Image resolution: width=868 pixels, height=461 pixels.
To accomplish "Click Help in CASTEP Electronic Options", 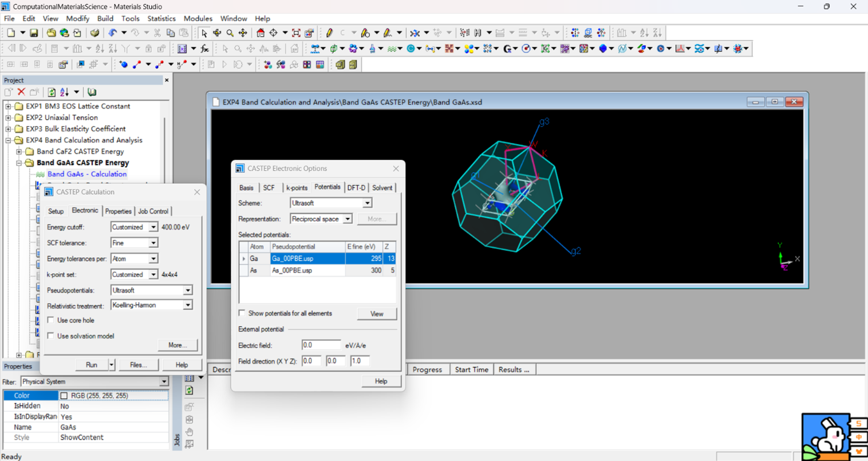I will tap(381, 381).
